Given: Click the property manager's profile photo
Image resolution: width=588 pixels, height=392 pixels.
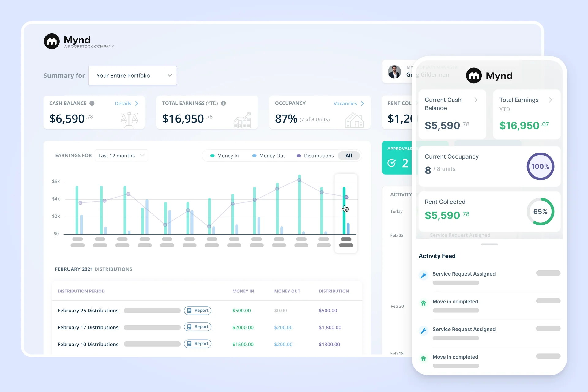Looking at the screenshot, I should coord(394,72).
